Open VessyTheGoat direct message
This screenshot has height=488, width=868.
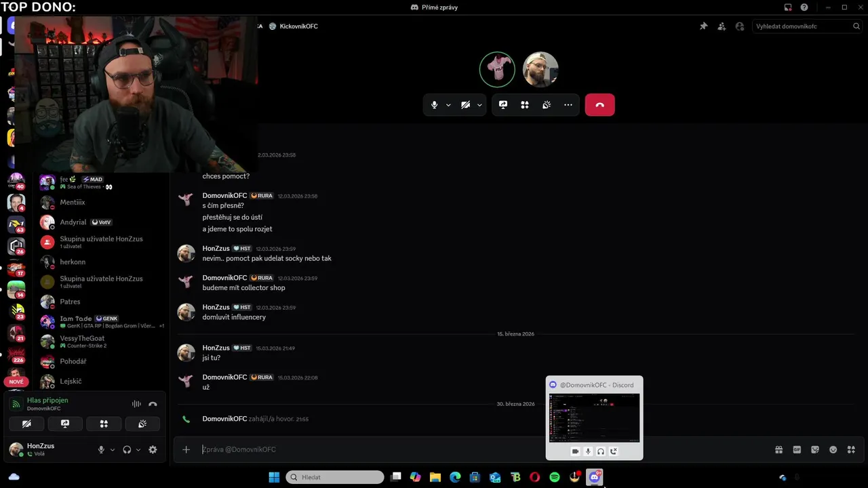(102, 342)
